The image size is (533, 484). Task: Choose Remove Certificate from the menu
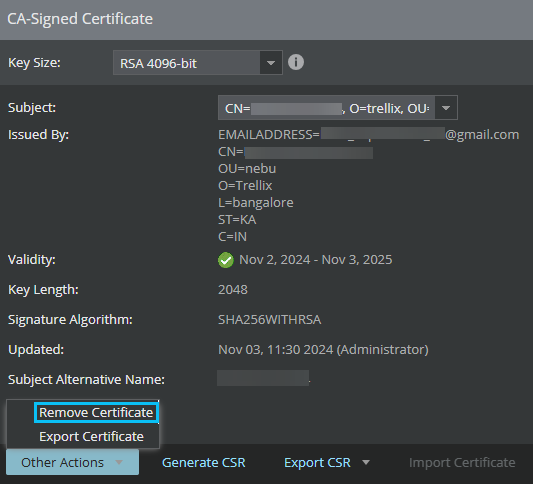tap(96, 413)
